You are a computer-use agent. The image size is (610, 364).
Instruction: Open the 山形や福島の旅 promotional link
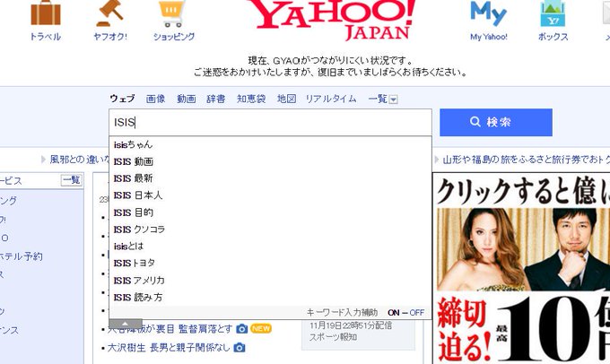pos(526,160)
